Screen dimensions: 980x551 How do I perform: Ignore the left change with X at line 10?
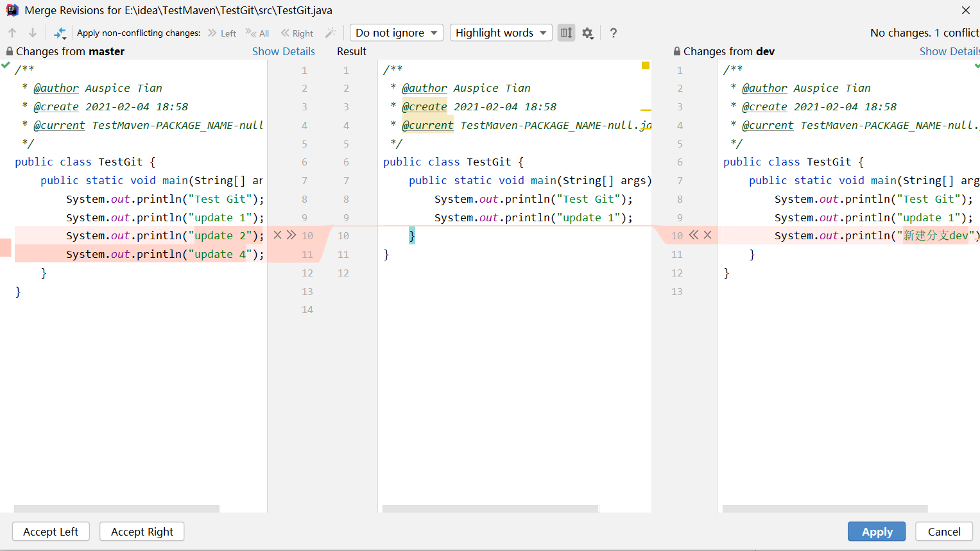point(277,235)
